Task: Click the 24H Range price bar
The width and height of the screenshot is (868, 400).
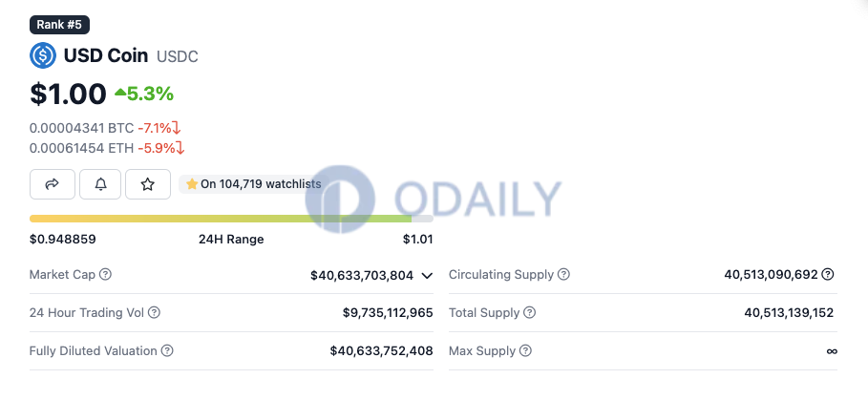Action: tap(231, 219)
